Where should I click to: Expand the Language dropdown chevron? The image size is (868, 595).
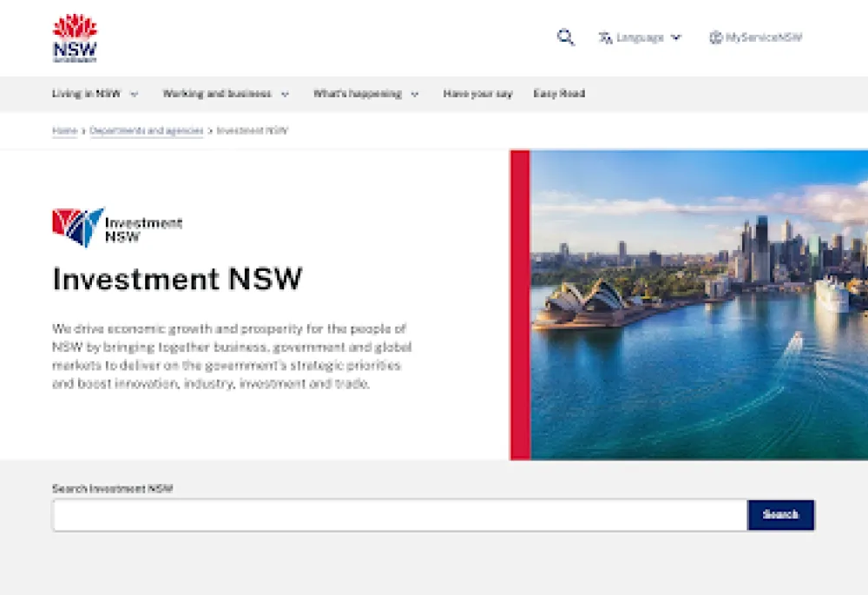pos(676,37)
